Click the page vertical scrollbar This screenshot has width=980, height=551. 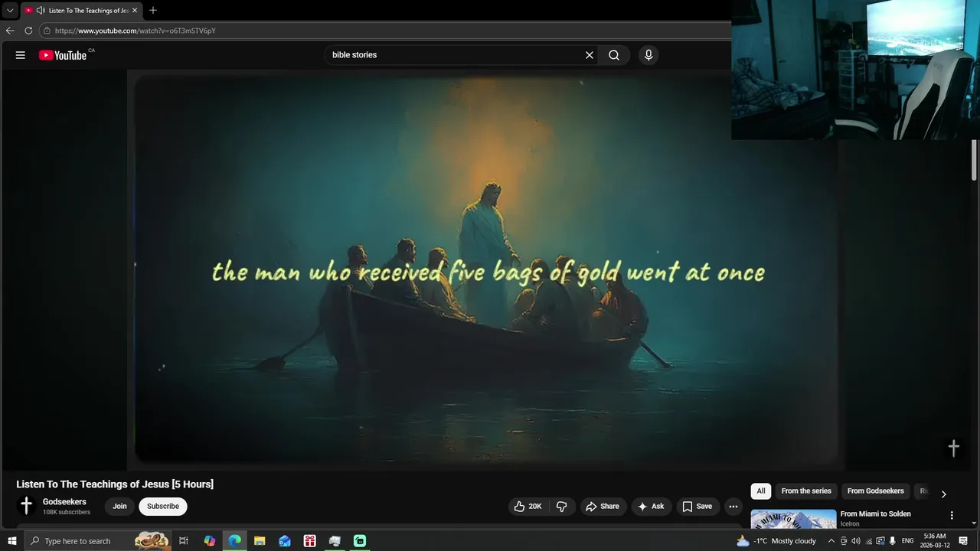pyautogui.click(x=975, y=161)
